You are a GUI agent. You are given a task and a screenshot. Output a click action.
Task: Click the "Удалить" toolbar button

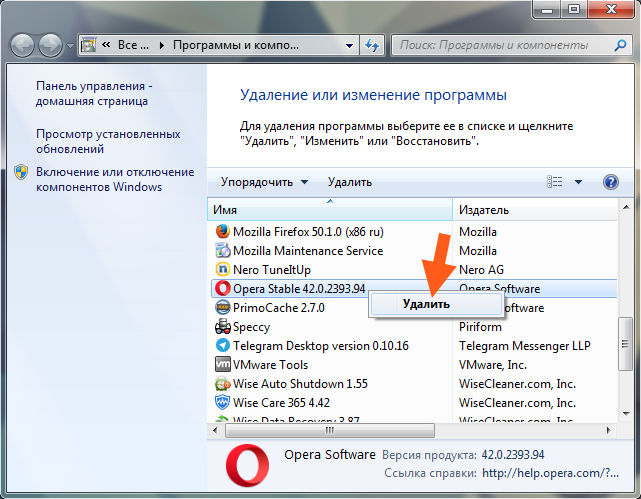350,182
